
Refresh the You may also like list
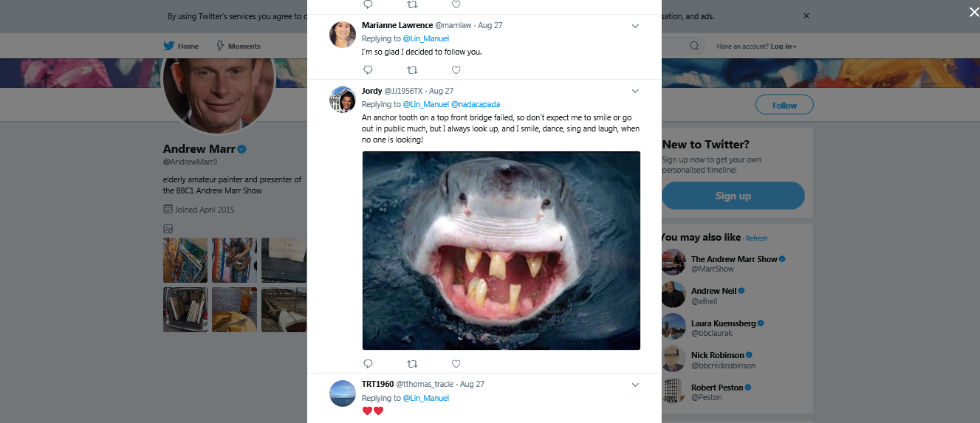tap(756, 238)
